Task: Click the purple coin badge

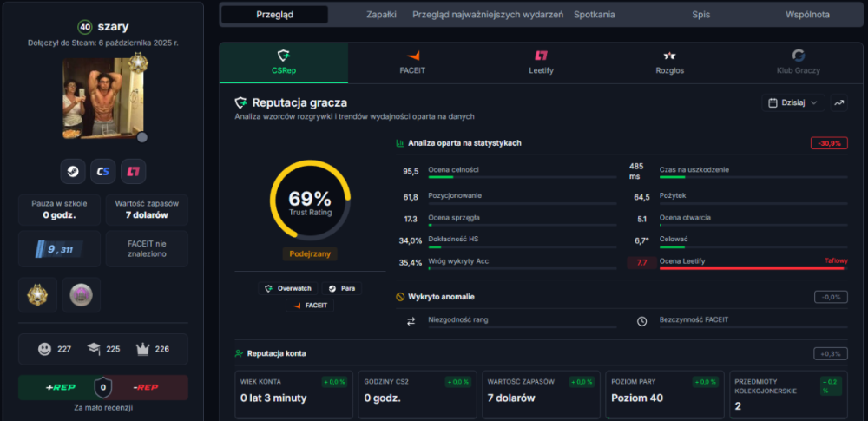Action: pyautogui.click(x=81, y=295)
